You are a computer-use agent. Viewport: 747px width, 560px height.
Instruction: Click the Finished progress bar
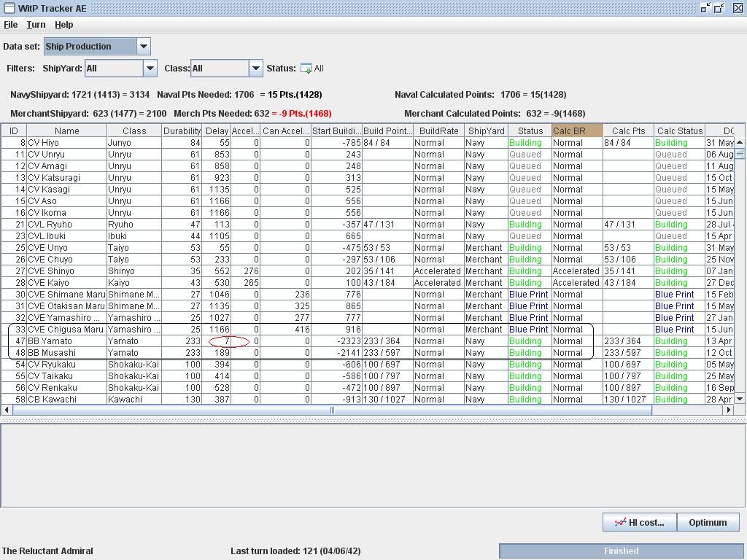click(621, 551)
